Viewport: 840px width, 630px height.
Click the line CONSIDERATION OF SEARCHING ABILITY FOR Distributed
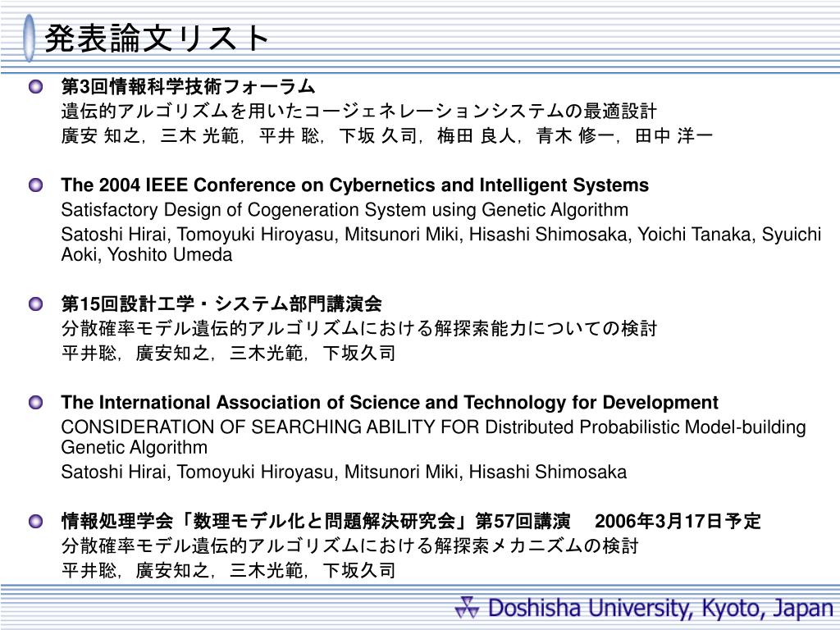tap(433, 427)
